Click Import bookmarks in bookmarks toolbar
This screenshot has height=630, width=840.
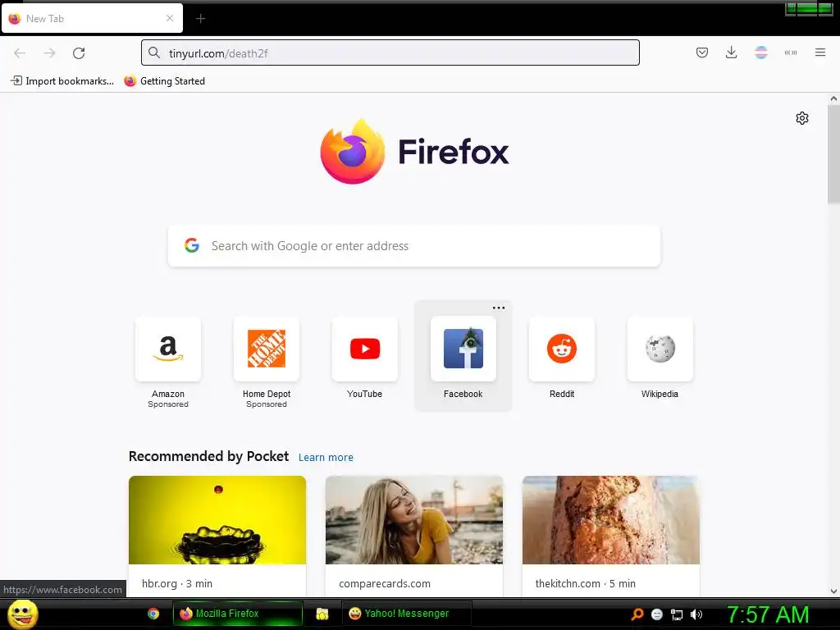[62, 81]
